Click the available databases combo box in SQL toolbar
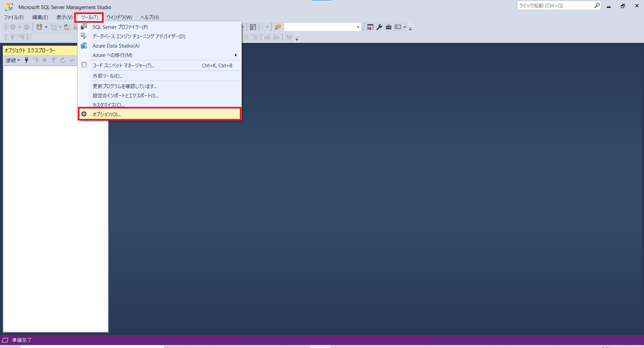This screenshot has width=644, height=348. click(x=54, y=37)
